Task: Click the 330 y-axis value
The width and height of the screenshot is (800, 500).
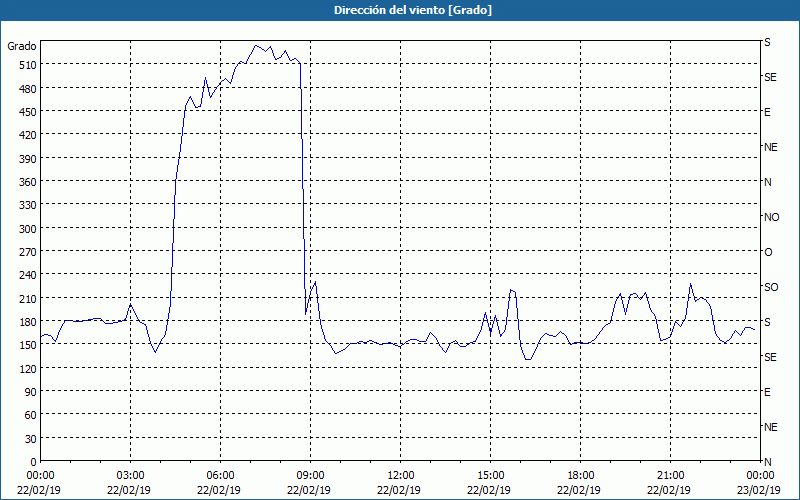Action: coord(29,205)
